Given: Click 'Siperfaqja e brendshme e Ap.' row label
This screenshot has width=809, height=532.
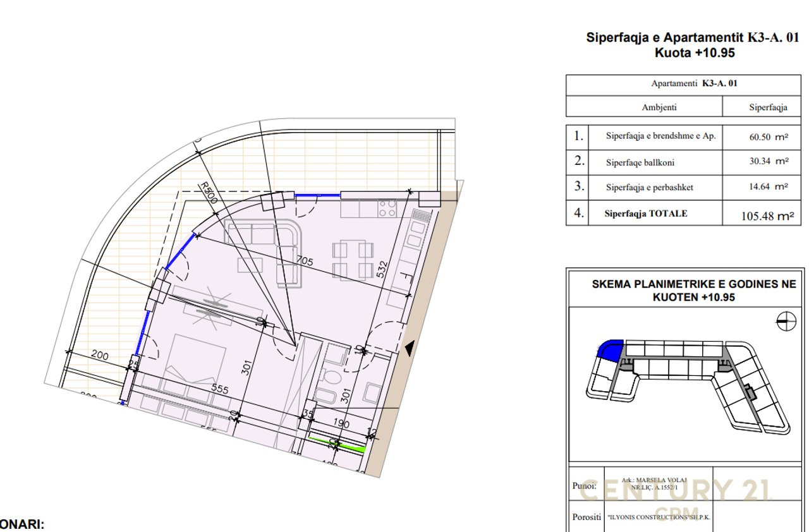Looking at the screenshot, I should coord(660,136).
